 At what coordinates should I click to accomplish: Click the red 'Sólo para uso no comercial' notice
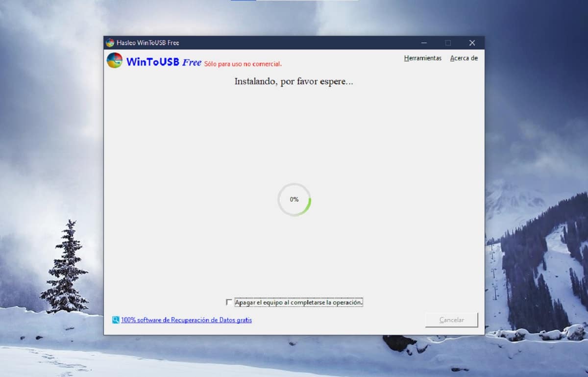[x=243, y=64]
